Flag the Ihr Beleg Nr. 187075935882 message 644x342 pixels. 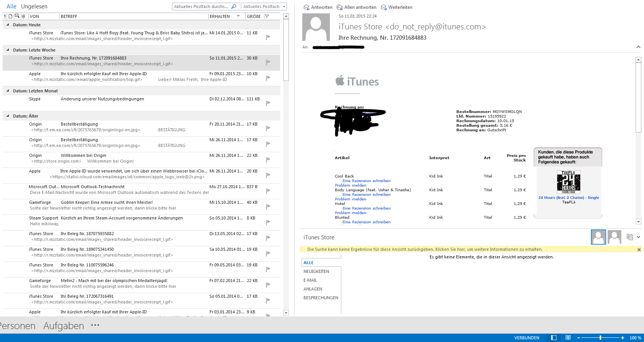tap(268, 237)
